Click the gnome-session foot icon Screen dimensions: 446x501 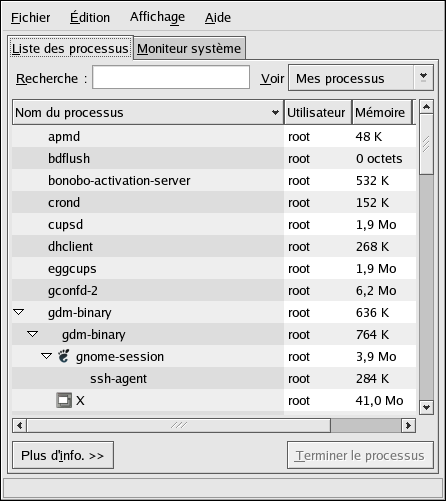point(63,356)
